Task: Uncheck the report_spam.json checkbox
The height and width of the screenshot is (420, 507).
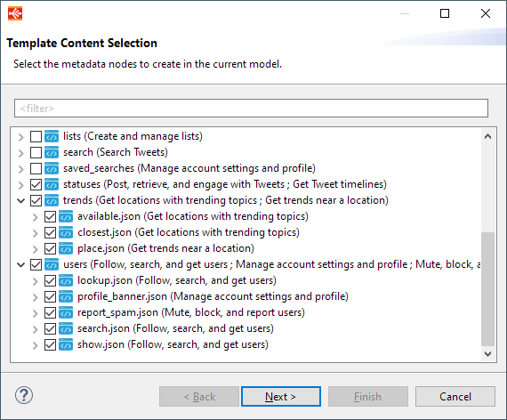Action: (50, 312)
